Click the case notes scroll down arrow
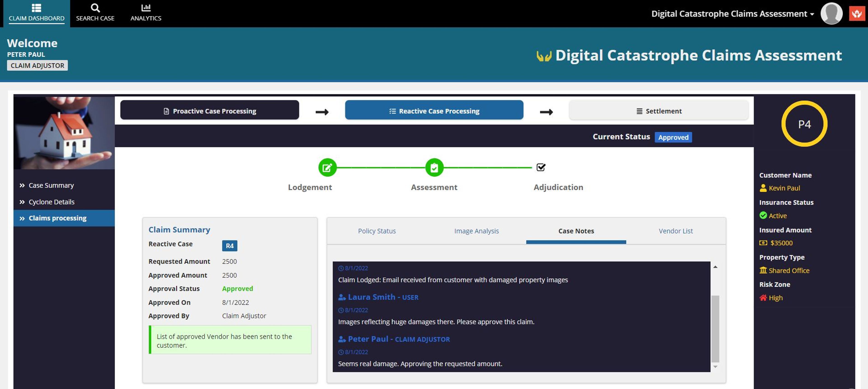The height and width of the screenshot is (389, 868). (x=715, y=367)
